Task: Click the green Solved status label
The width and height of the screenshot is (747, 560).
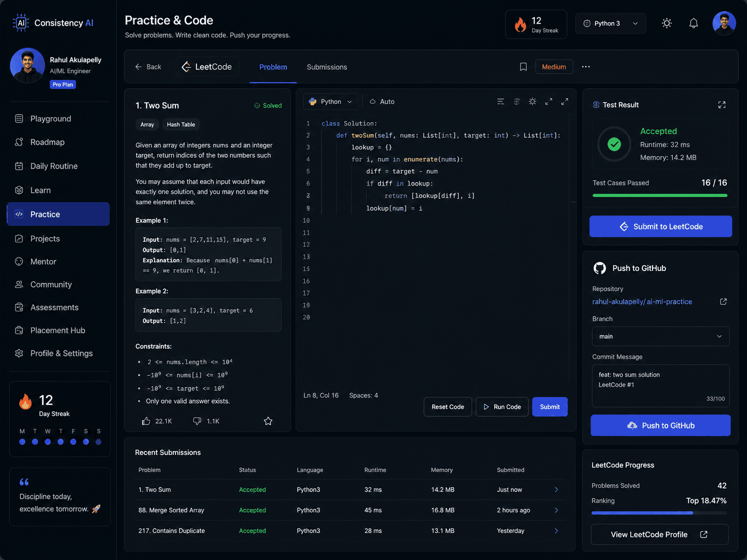Action: click(x=268, y=106)
